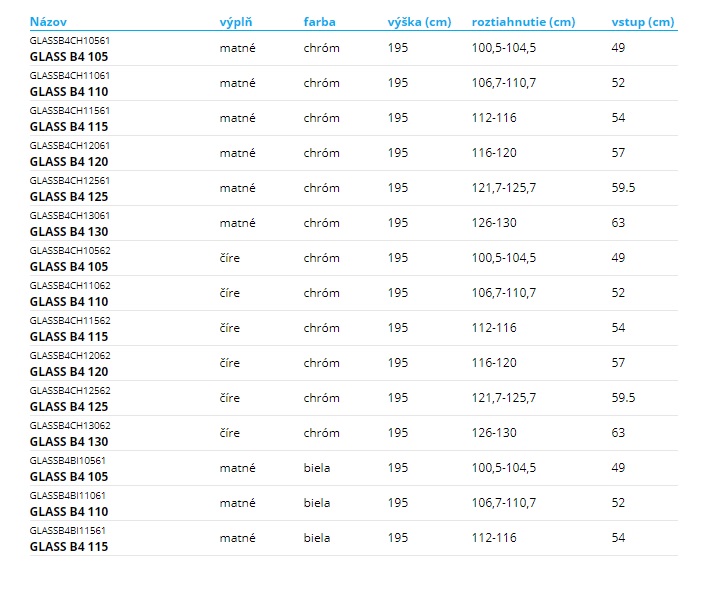
Task: Click '126-130' in the GLASSB4CH13061 row
Action: [494, 223]
